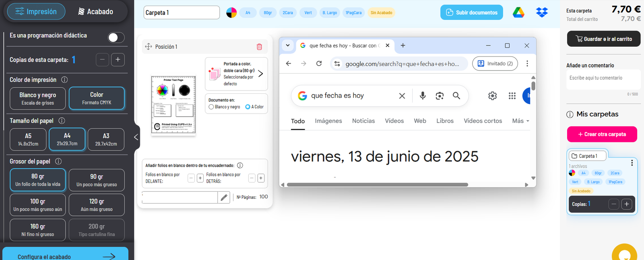Toggle the programación didáctica switch
This screenshot has width=644, height=260.
(116, 37)
